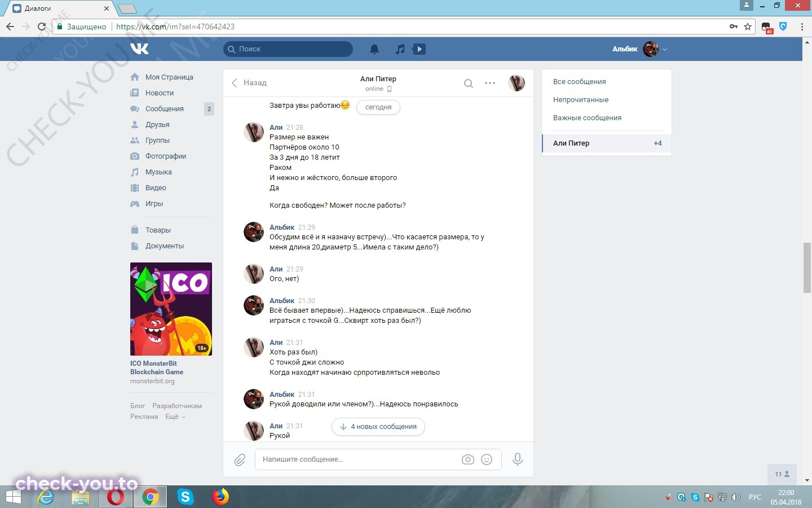Viewport: 812px width, 508px height.
Task: Click the Али sender name at 21:28
Action: pyautogui.click(x=276, y=128)
